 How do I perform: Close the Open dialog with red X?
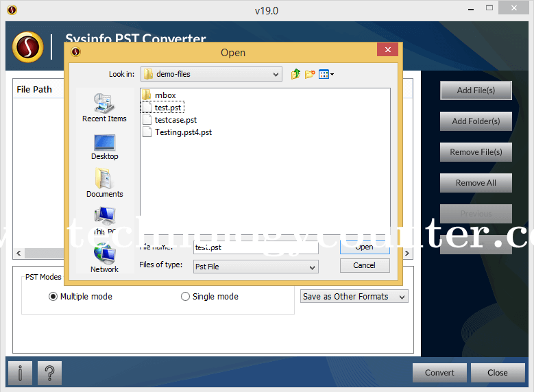387,50
